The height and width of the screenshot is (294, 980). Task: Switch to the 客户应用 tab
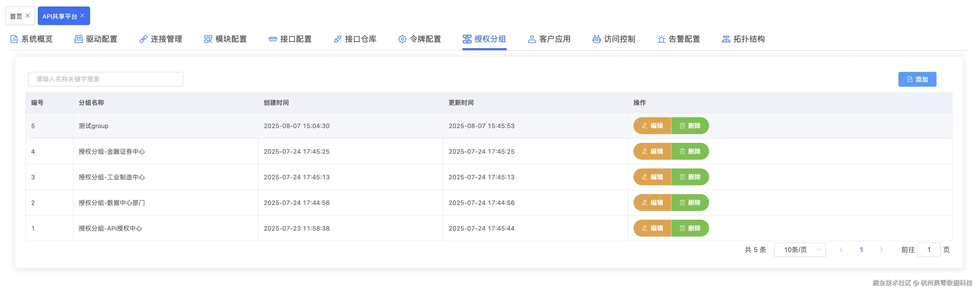(549, 39)
